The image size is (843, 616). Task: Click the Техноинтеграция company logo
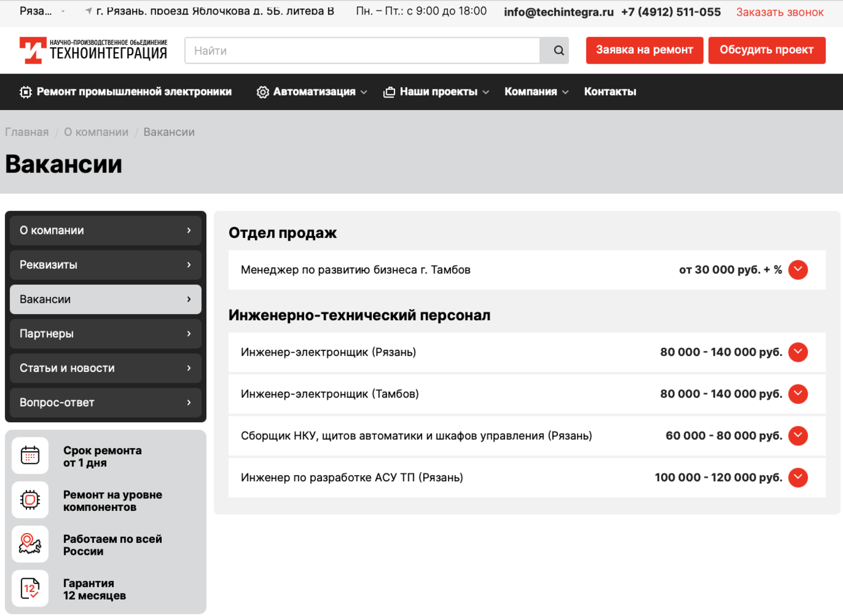(93, 50)
